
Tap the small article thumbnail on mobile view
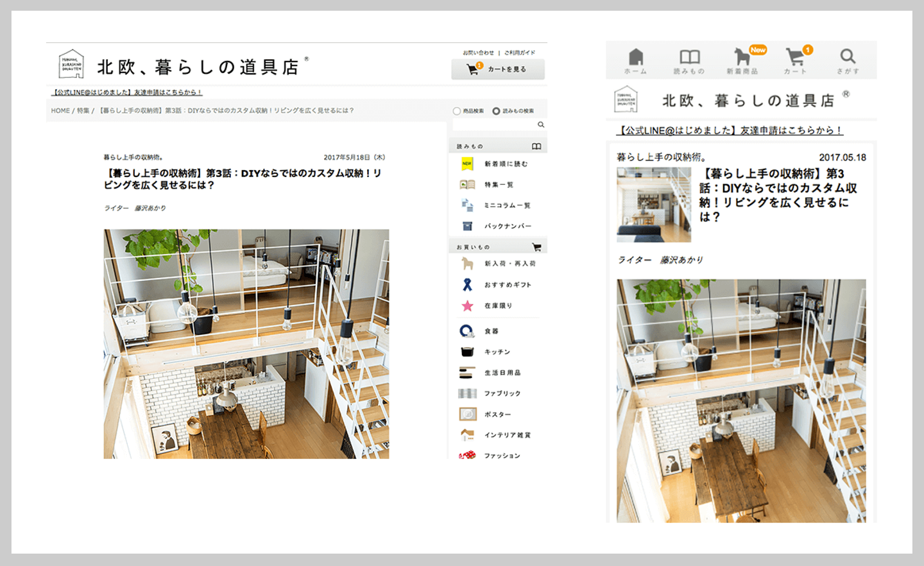tap(654, 205)
